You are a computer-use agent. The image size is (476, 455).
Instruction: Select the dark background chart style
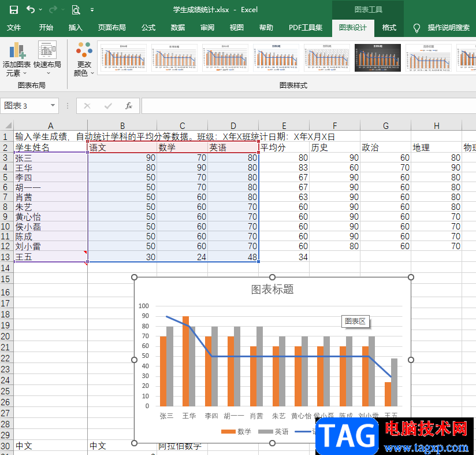pyautogui.click(x=378, y=58)
